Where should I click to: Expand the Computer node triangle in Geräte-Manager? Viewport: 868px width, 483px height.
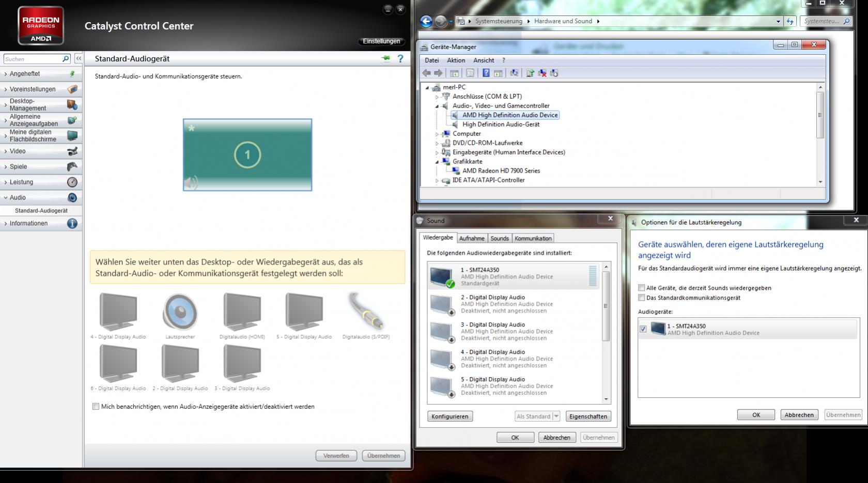(x=437, y=134)
